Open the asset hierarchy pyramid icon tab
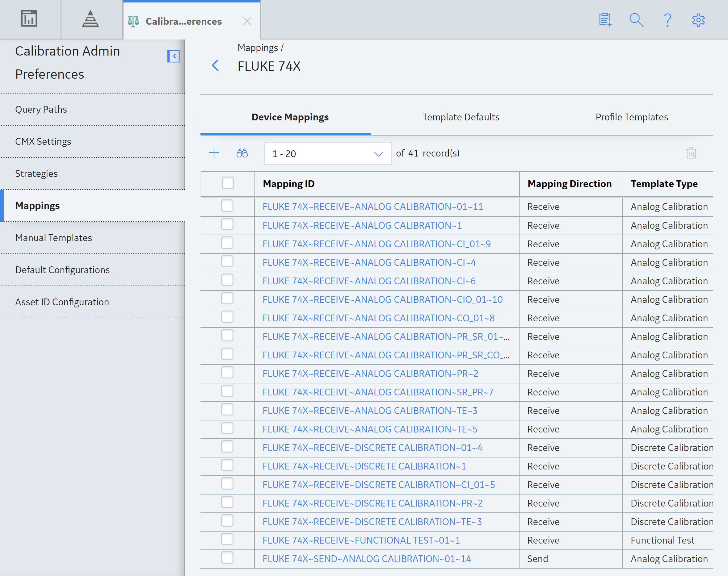Image resolution: width=728 pixels, height=576 pixels. point(90,19)
